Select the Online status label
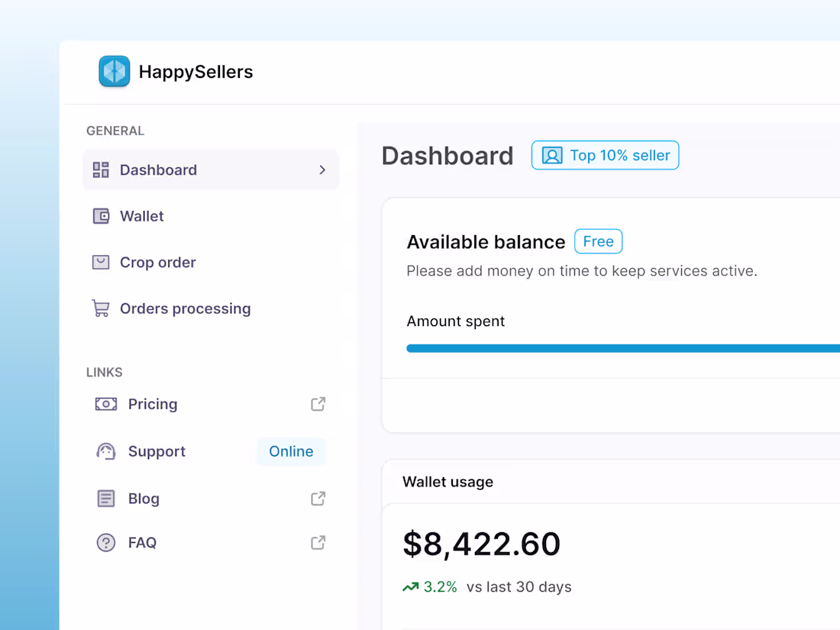The width and height of the screenshot is (840, 630). coord(291,451)
